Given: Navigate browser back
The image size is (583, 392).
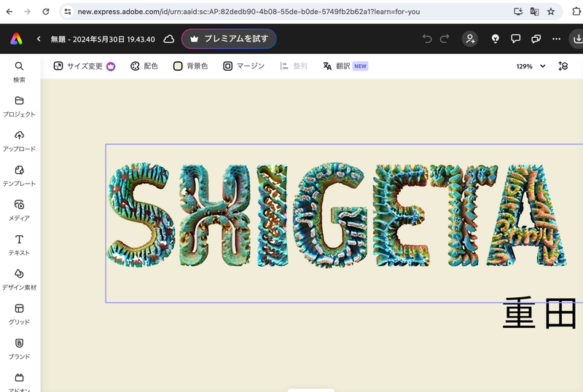Looking at the screenshot, I should (x=9, y=12).
